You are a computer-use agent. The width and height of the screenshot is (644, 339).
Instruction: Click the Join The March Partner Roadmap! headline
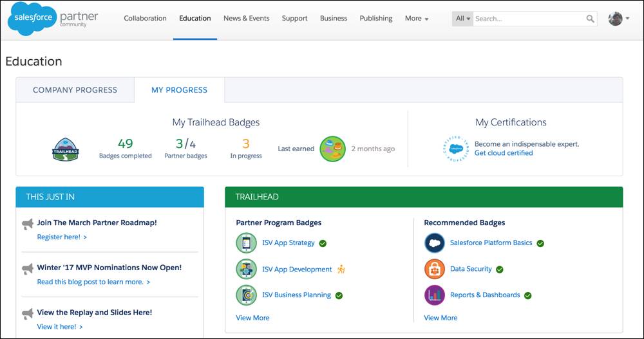pos(97,223)
